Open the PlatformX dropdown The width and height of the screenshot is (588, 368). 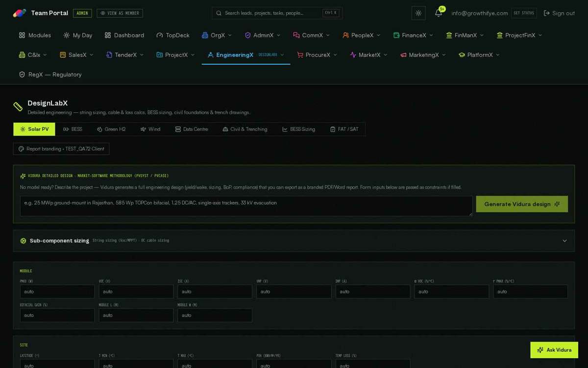[x=479, y=55]
